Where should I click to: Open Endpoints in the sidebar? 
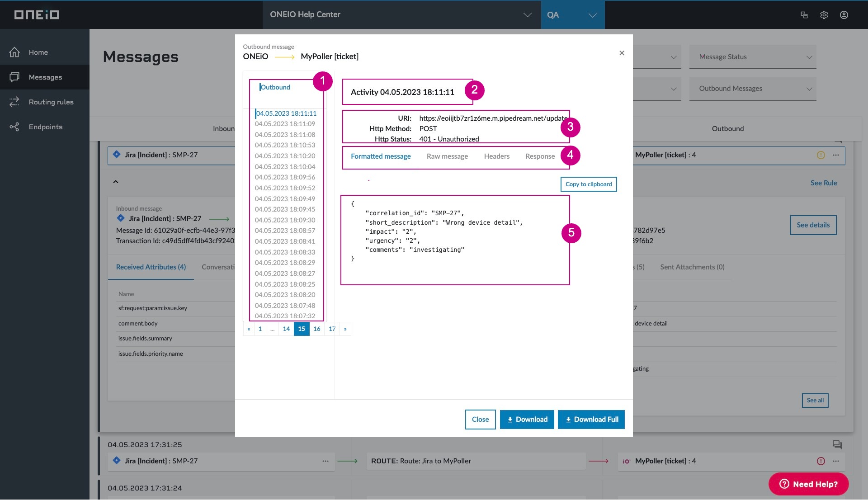(45, 127)
